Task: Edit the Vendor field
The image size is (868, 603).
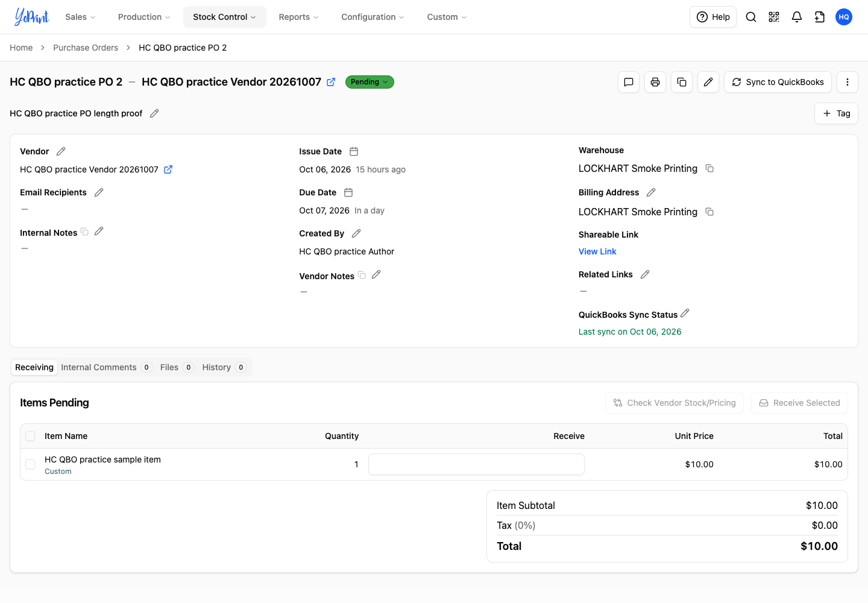Action: click(61, 151)
